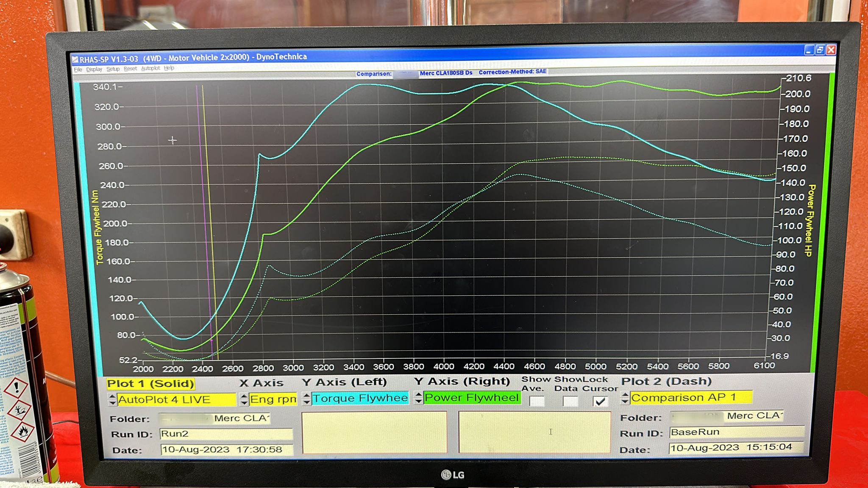Select the Torque Flywheel left axis field
Image resolution: width=868 pixels, height=488 pixels.
(x=360, y=398)
